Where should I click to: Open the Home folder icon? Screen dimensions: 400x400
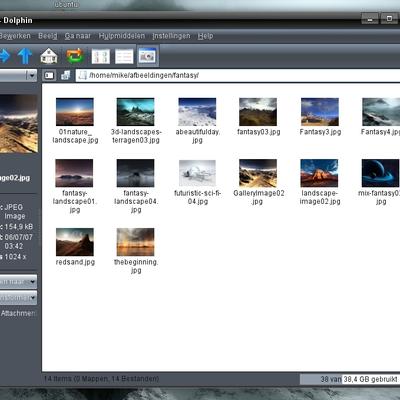[49, 56]
